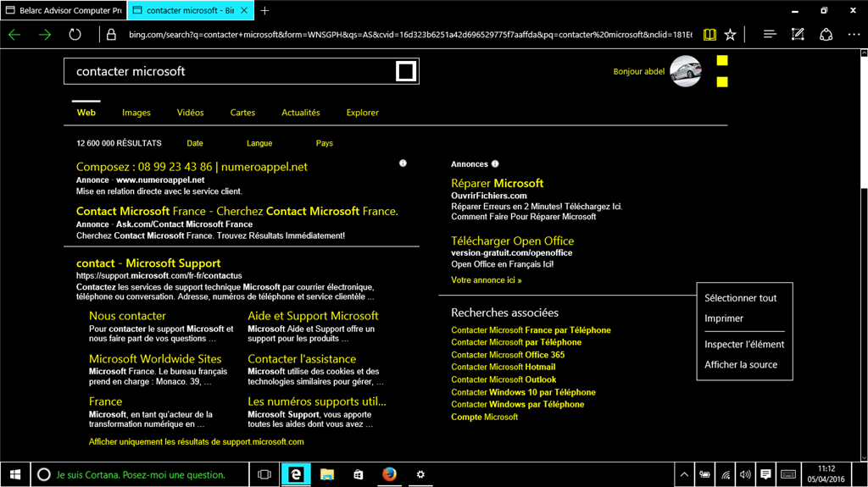
Task: Make a Web Note with the pen icon
Action: [798, 35]
